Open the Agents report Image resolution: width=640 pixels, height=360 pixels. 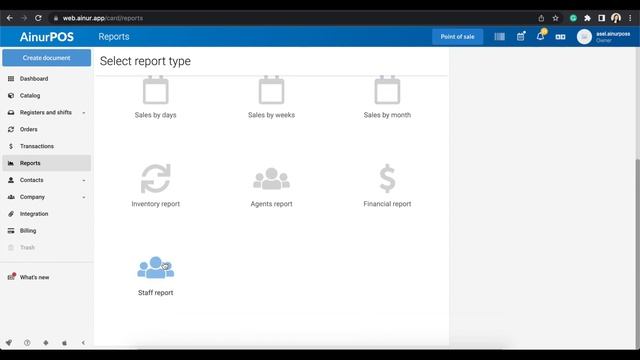(x=271, y=187)
